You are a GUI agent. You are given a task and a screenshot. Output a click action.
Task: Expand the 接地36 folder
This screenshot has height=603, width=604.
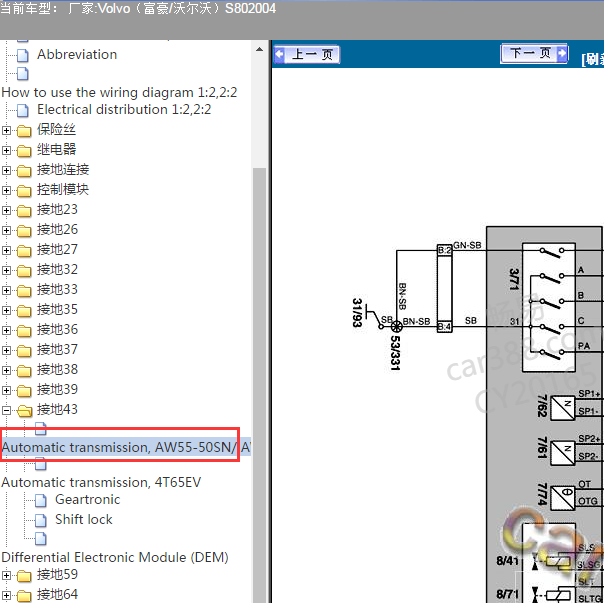coord(6,331)
